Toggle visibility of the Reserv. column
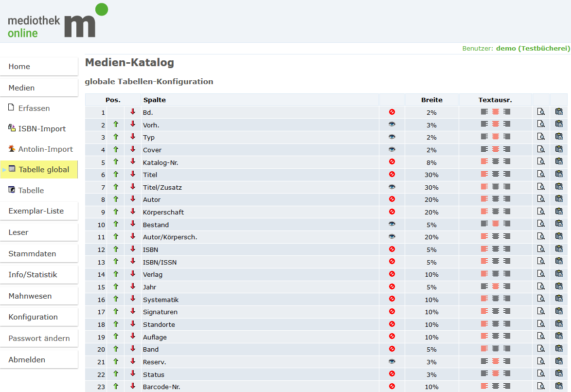 (392, 361)
